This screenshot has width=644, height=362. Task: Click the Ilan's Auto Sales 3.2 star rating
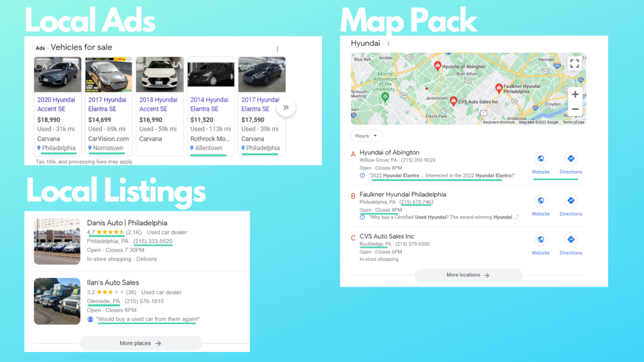click(105, 292)
